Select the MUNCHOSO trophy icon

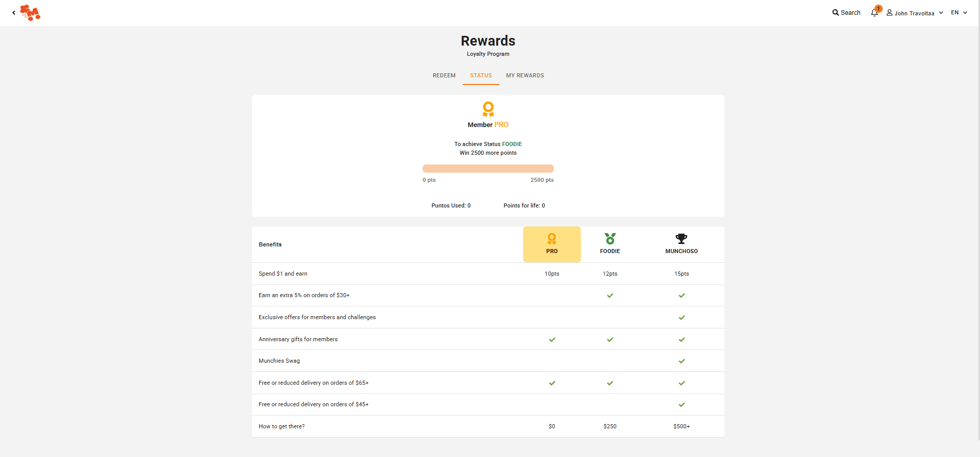[681, 239]
